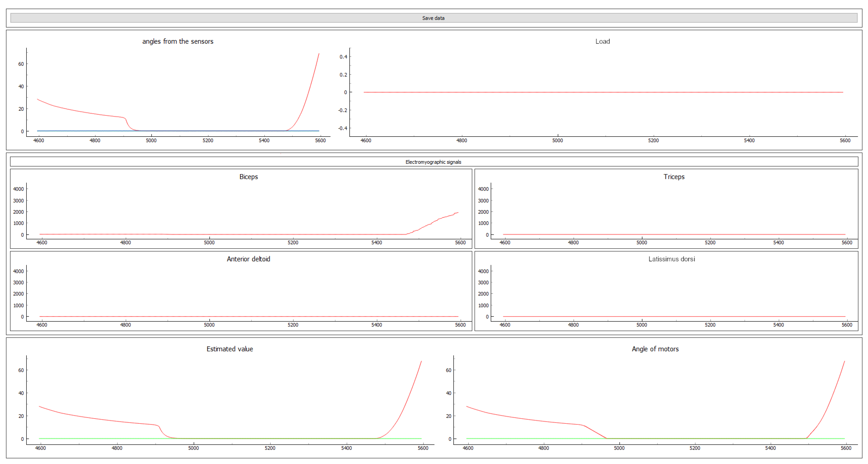Click the 0.4 y-axis label in the Load plot
Screen dimensions: 868x464
coord(343,57)
